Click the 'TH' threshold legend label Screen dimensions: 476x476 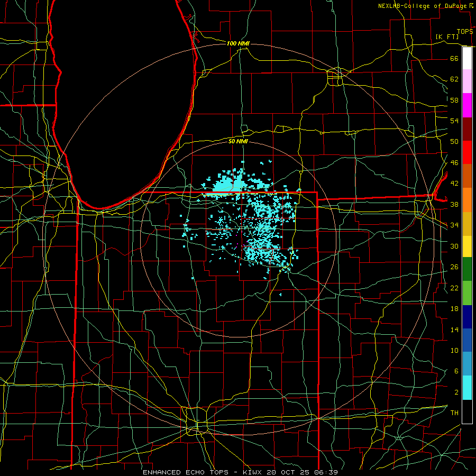tap(454, 413)
